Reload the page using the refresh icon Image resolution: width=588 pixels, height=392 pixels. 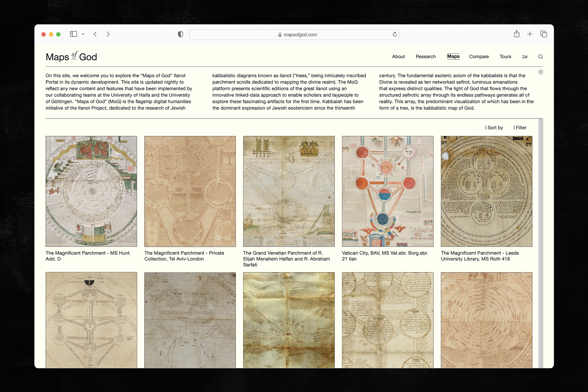[x=395, y=34]
